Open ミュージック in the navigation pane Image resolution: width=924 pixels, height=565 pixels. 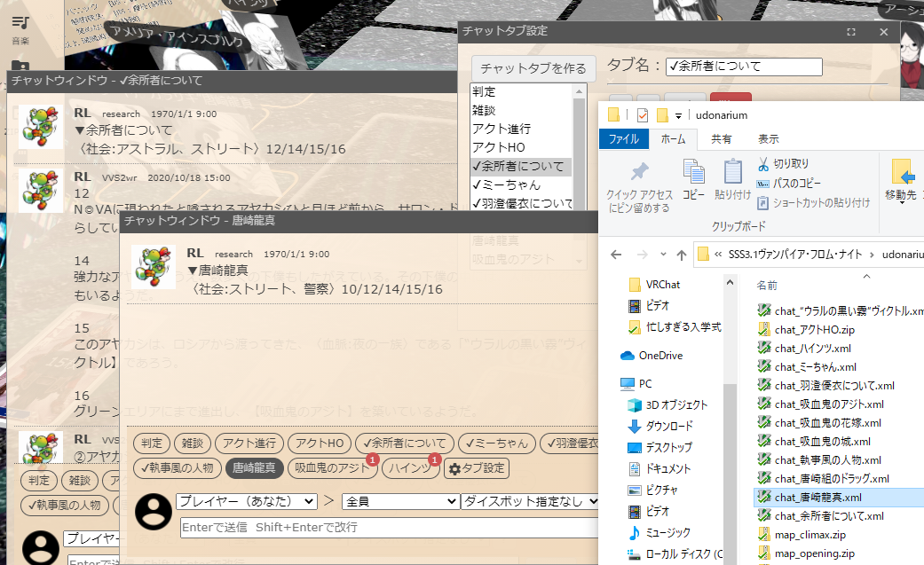click(659, 532)
